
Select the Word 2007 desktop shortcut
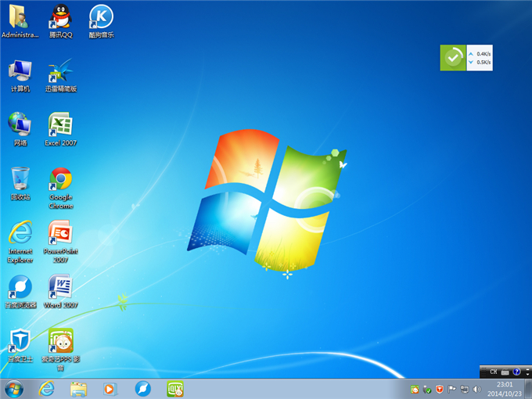tap(60, 287)
